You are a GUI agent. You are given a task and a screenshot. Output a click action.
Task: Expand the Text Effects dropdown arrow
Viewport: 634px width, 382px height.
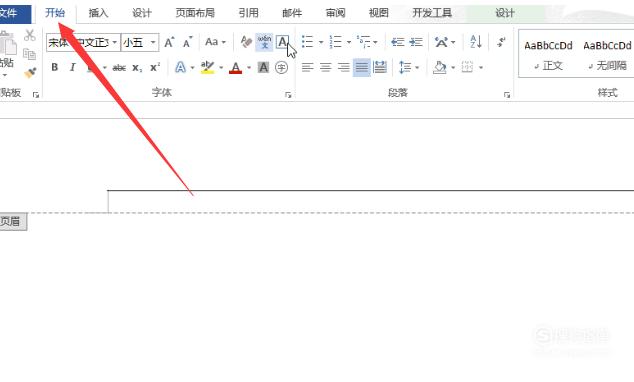point(192,68)
